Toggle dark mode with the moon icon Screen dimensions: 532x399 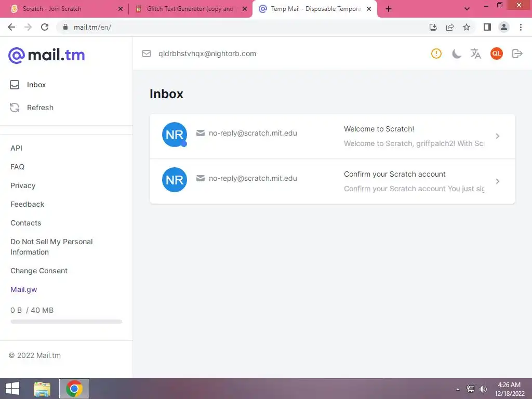[x=456, y=54]
